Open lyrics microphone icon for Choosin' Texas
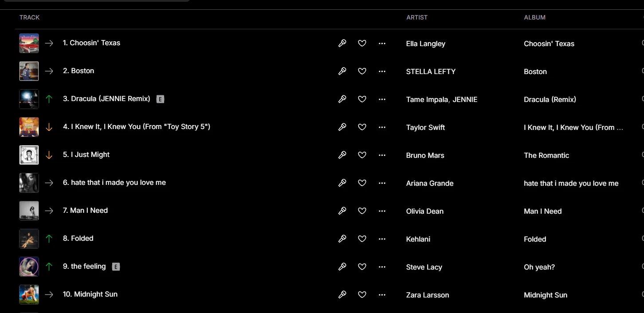 click(x=342, y=43)
